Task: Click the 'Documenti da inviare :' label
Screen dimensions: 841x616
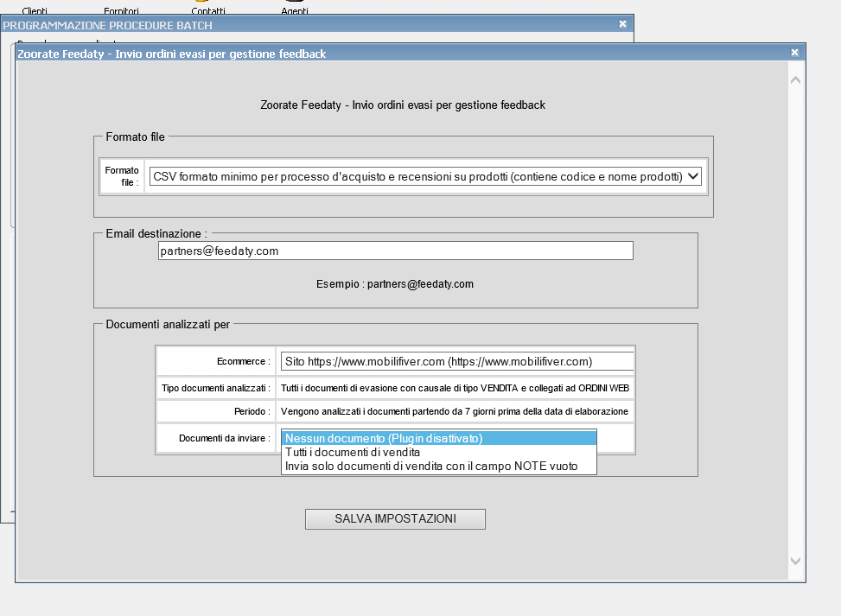Action: (224, 438)
